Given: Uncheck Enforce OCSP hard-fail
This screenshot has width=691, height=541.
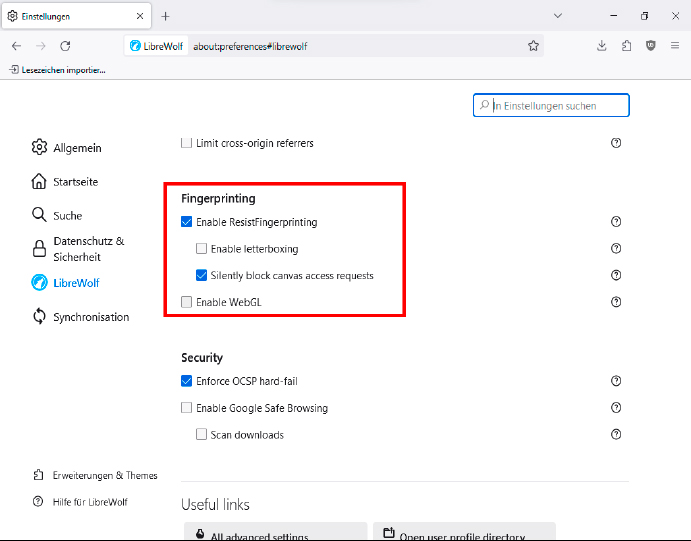Looking at the screenshot, I should point(186,381).
